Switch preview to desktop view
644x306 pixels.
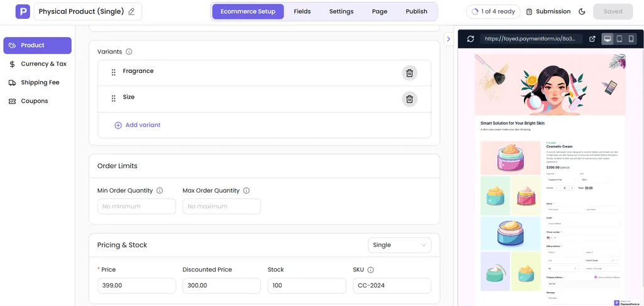(x=608, y=38)
